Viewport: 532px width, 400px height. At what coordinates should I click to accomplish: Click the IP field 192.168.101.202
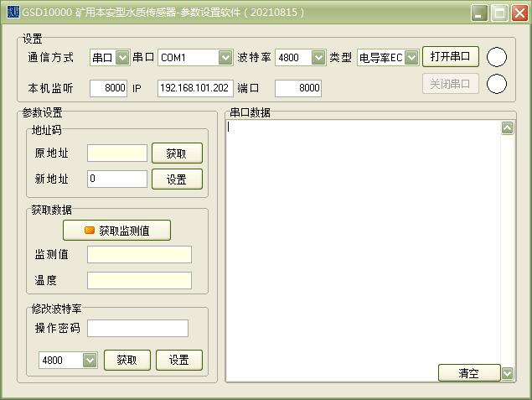tap(195, 88)
